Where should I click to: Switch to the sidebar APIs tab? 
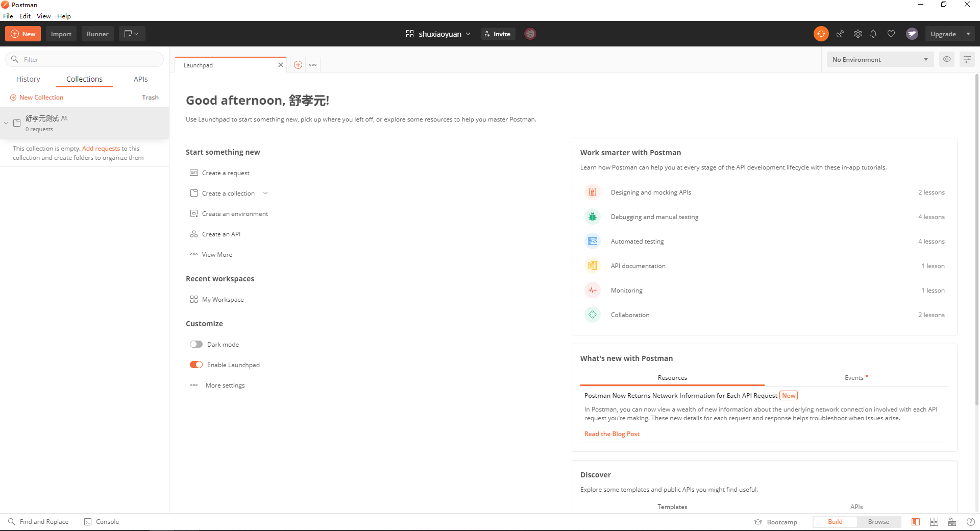click(x=141, y=79)
